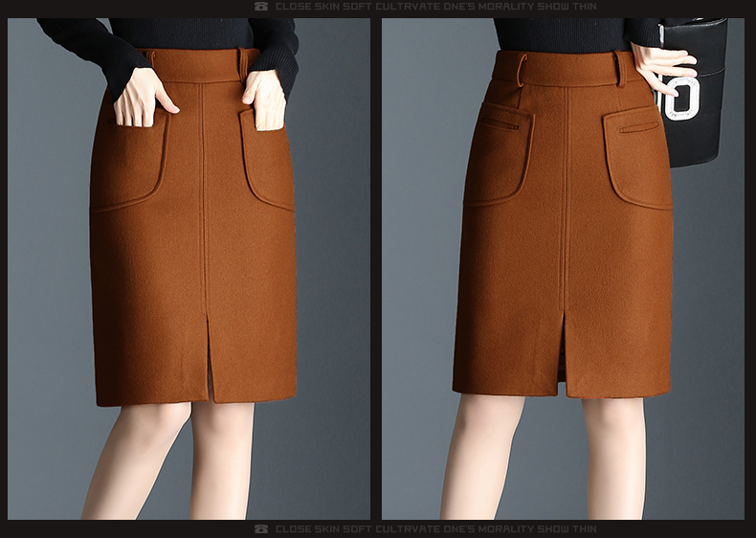756x538 pixels.
Task: Click the telephone icon in bottom banner
Action: [261, 528]
